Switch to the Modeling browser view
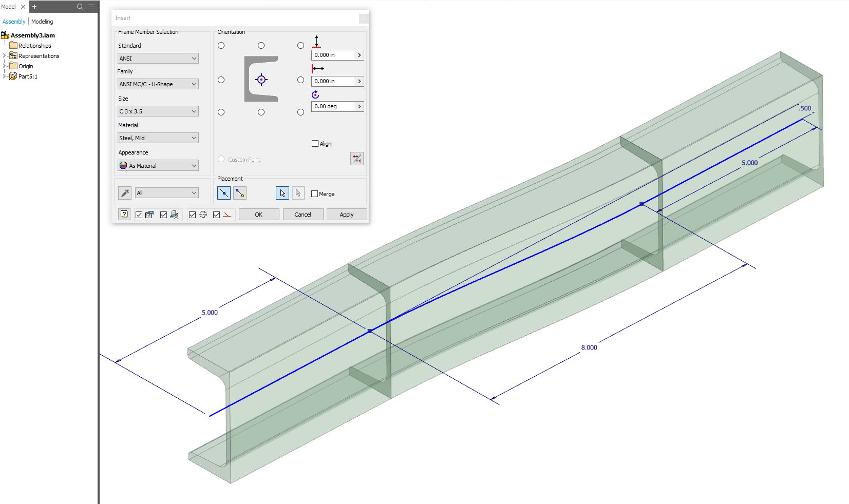This screenshot has height=504, width=849. coord(43,22)
